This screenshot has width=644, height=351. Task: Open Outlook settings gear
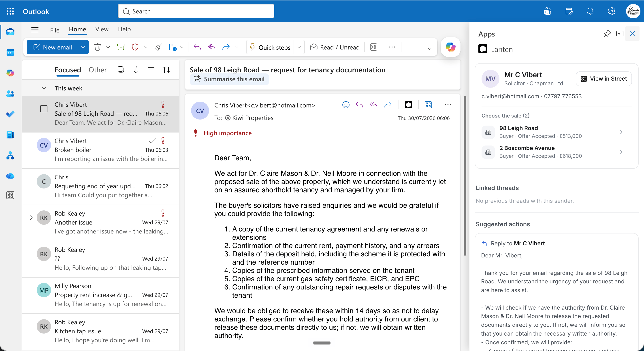(x=612, y=11)
